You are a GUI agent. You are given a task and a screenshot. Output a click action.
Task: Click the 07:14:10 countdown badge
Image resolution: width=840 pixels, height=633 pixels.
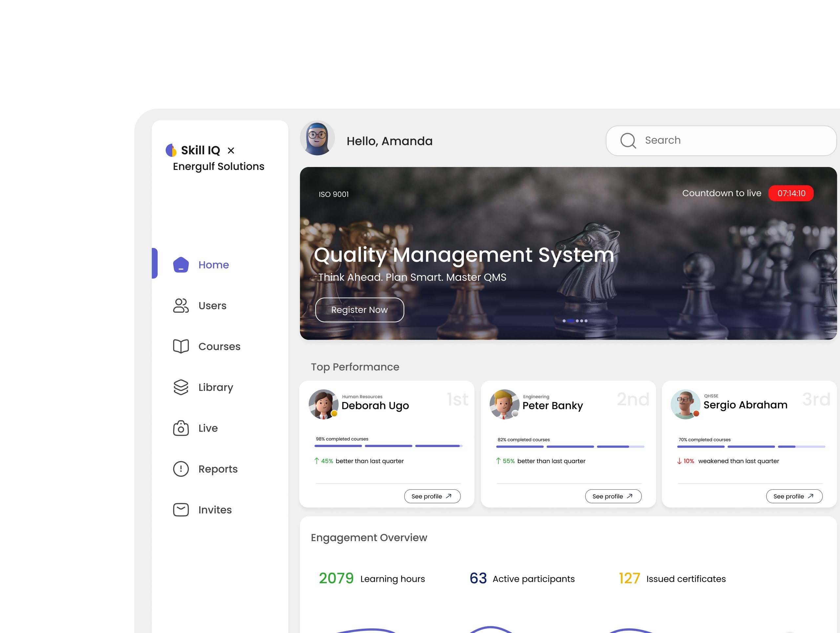[x=791, y=193]
